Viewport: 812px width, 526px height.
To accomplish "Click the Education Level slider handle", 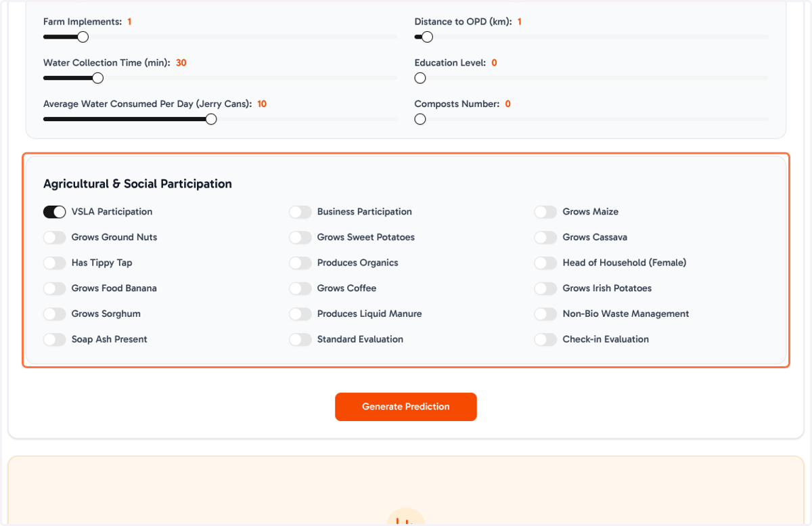I will pos(420,78).
